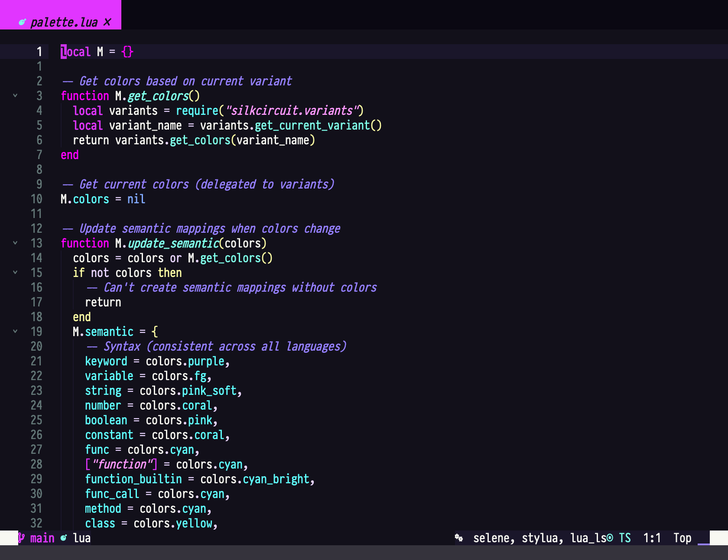Viewport: 728px width, 560px height.
Task: Click 'M.get_colors' function name on line 3
Action: pyautogui.click(x=152, y=96)
